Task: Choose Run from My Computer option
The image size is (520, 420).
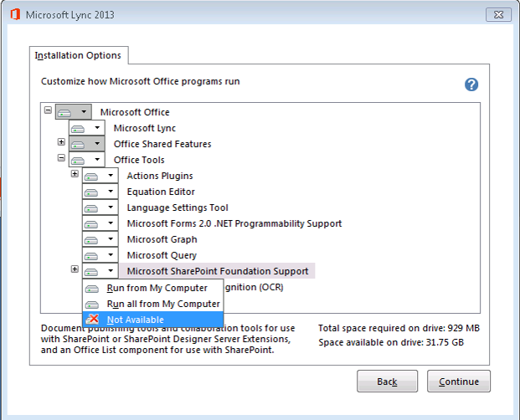Action: (x=153, y=288)
